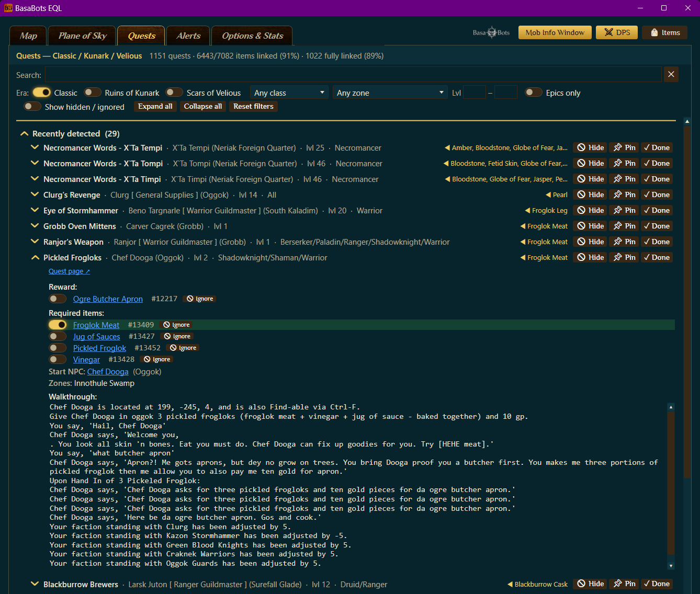This screenshot has height=594, width=700.
Task: Pin the Necromancer Words X`Ta Tempi quest
Action: pyautogui.click(x=624, y=147)
